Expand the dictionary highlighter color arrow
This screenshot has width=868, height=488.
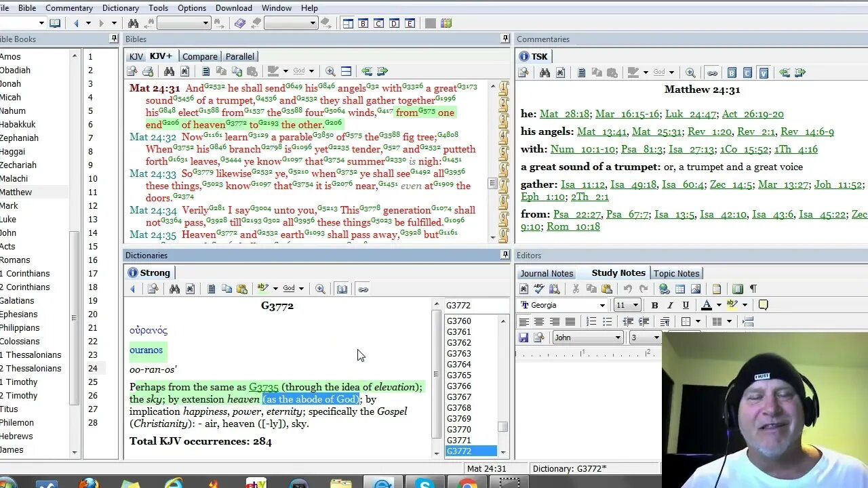click(x=275, y=289)
